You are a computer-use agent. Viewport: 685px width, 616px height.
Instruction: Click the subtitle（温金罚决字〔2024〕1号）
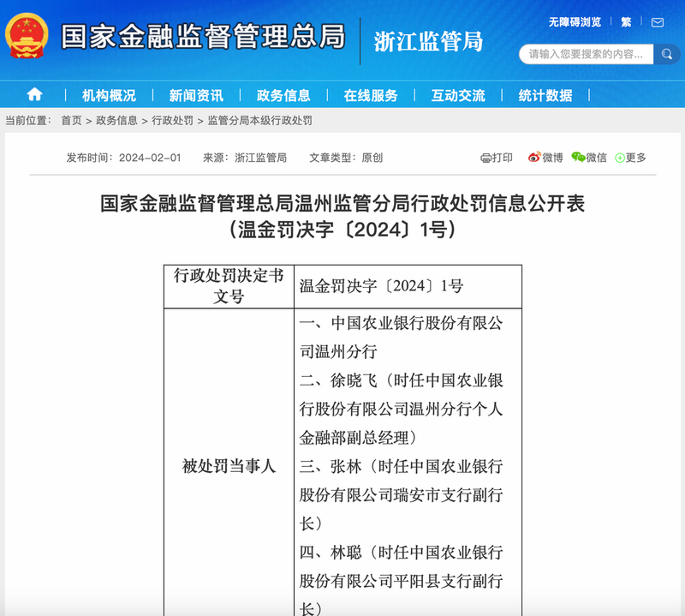pyautogui.click(x=342, y=230)
